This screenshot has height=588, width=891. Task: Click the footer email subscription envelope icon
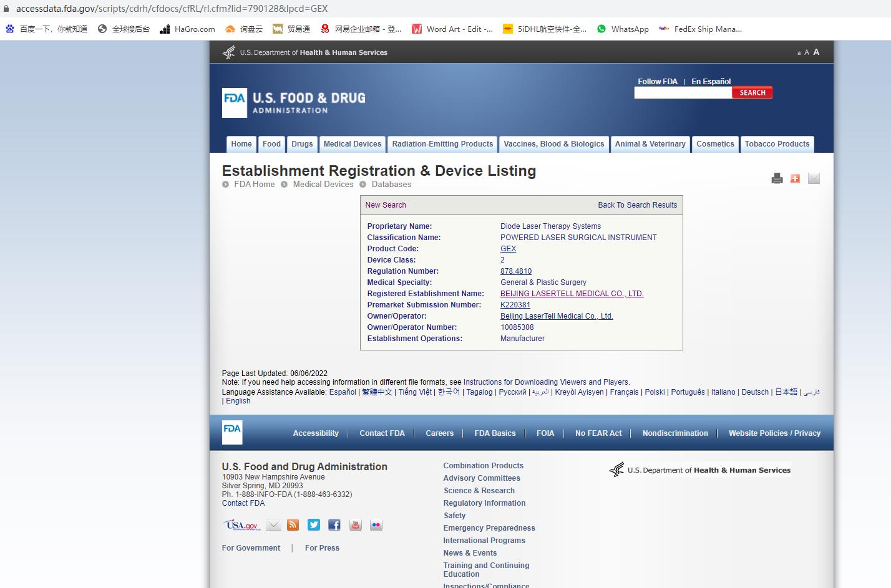click(x=273, y=525)
